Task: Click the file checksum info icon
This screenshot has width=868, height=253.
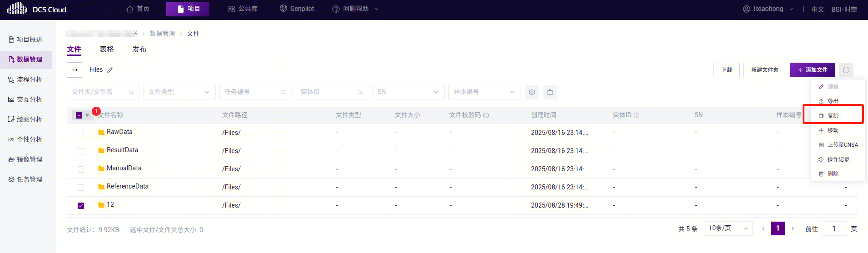Action: coord(486,115)
